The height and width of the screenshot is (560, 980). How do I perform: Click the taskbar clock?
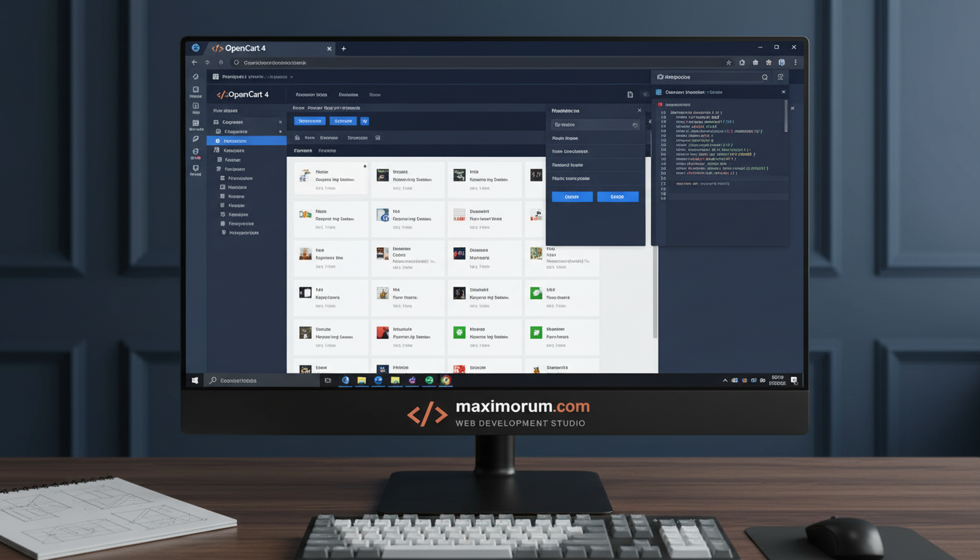[777, 381]
